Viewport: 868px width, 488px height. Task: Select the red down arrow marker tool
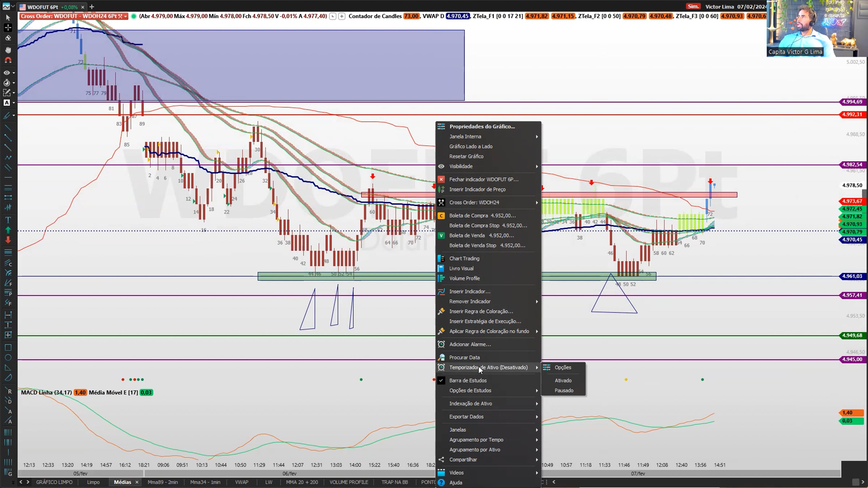tap(8, 240)
